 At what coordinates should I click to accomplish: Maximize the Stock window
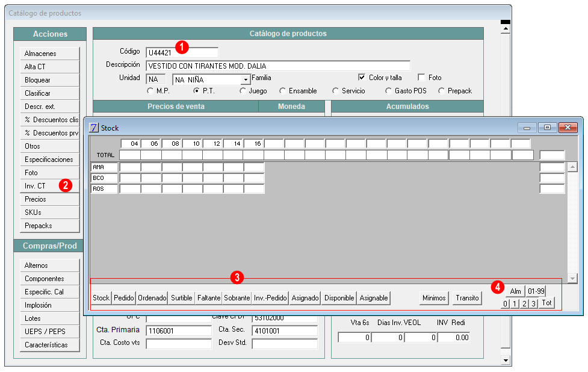point(547,128)
